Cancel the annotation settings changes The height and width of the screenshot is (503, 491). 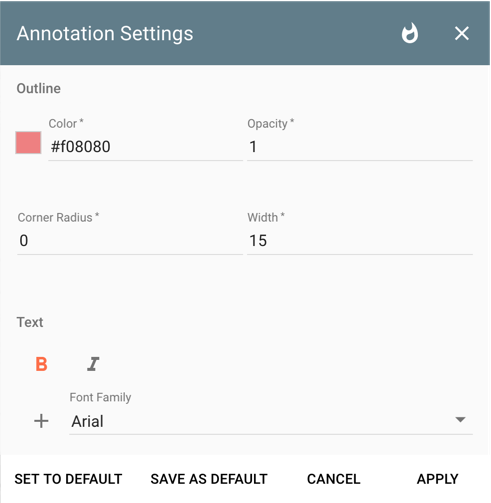(x=334, y=479)
